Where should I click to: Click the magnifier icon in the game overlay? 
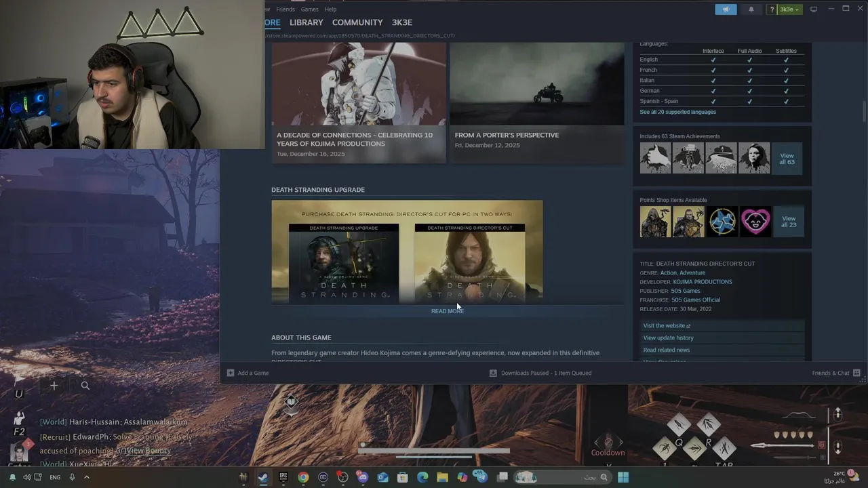tap(85, 386)
